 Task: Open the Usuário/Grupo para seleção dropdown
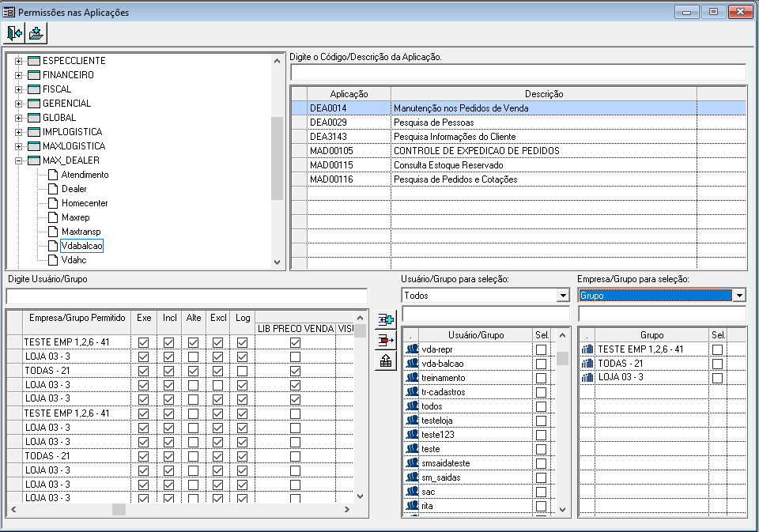[x=562, y=296]
